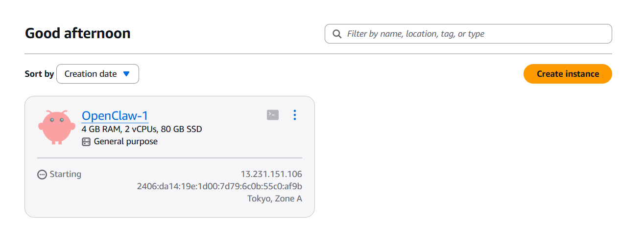Click the pink OpenClaw mascot icon
Screen dimensions: 644x244
[56, 127]
